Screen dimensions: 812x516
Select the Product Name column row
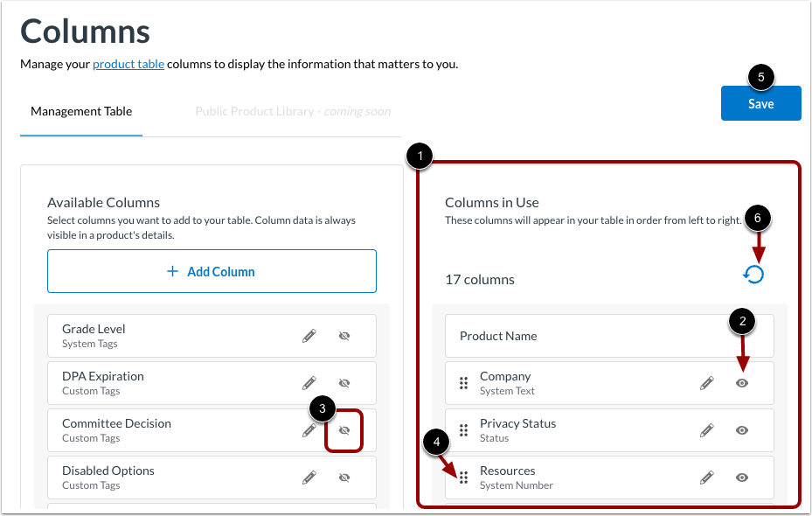pos(609,336)
